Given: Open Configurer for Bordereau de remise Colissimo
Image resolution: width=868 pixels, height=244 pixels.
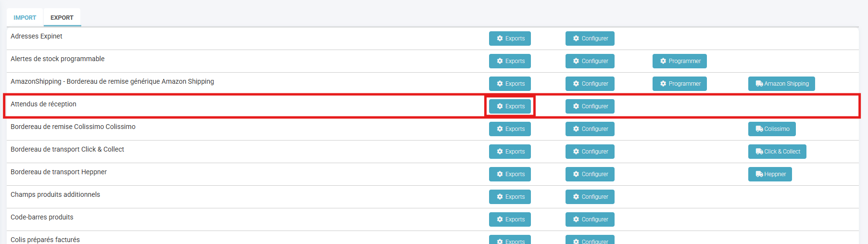Looking at the screenshot, I should coord(590,129).
